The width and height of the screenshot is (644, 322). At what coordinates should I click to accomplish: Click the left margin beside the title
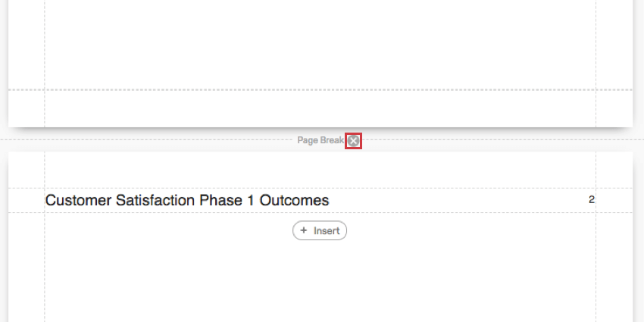pyautogui.click(x=26, y=201)
